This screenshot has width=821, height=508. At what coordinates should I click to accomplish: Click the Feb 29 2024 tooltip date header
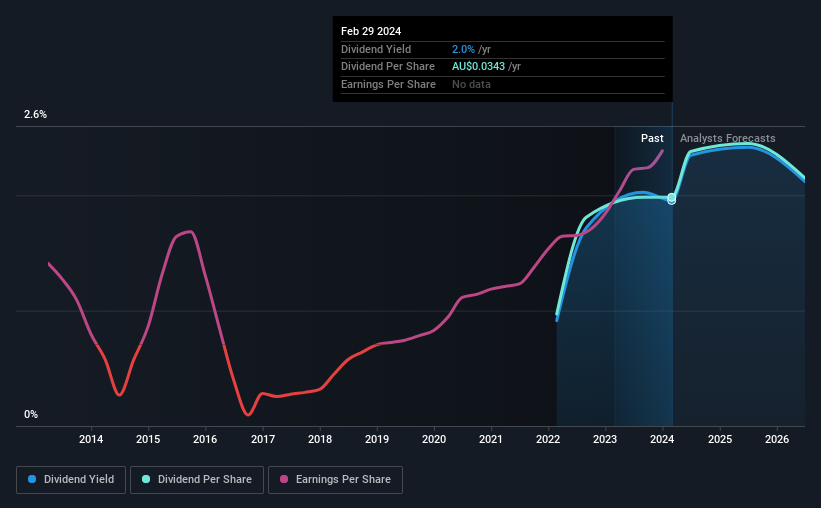coord(371,31)
